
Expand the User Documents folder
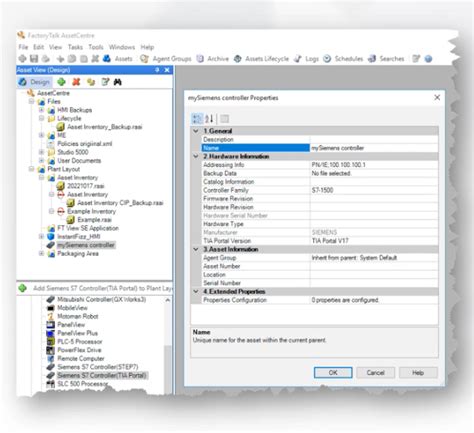point(41,160)
